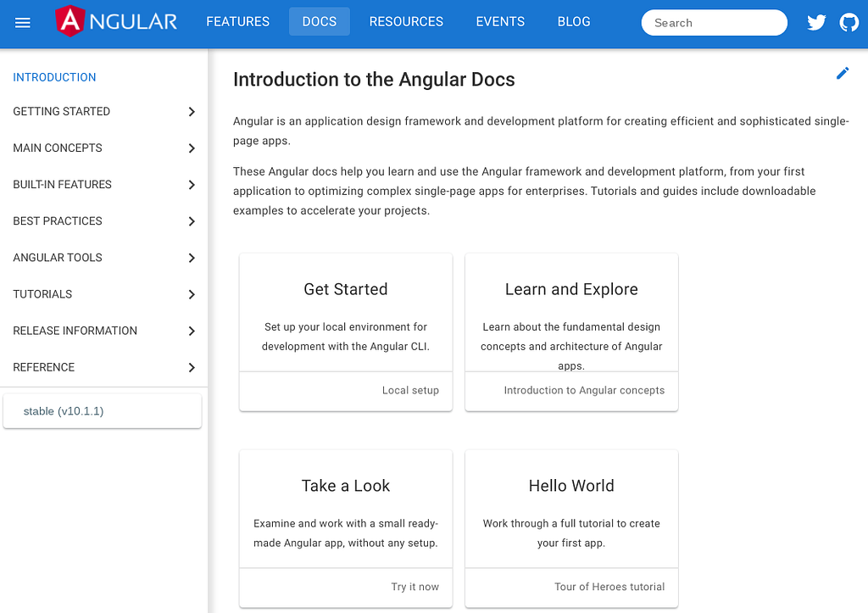Click the Take a Look card title

tap(346, 486)
